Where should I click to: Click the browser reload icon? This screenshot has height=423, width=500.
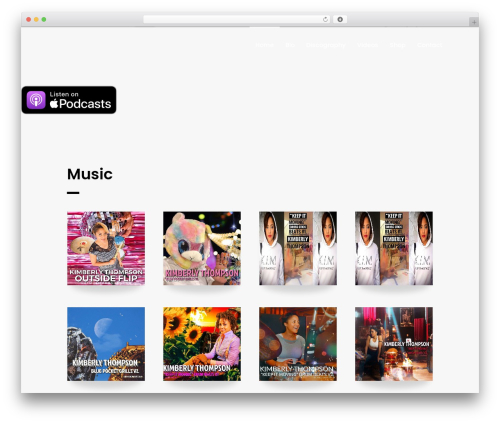pyautogui.click(x=325, y=20)
